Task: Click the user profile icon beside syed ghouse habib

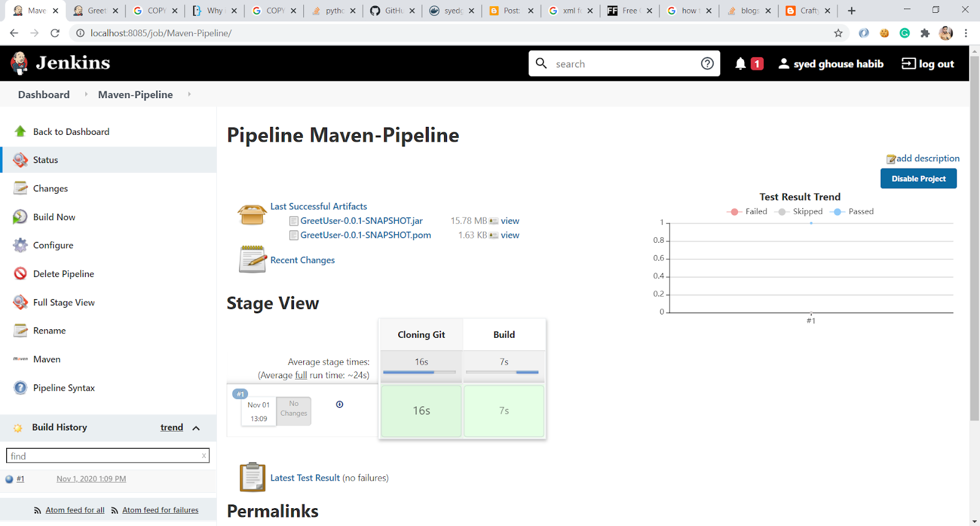Action: click(783, 63)
